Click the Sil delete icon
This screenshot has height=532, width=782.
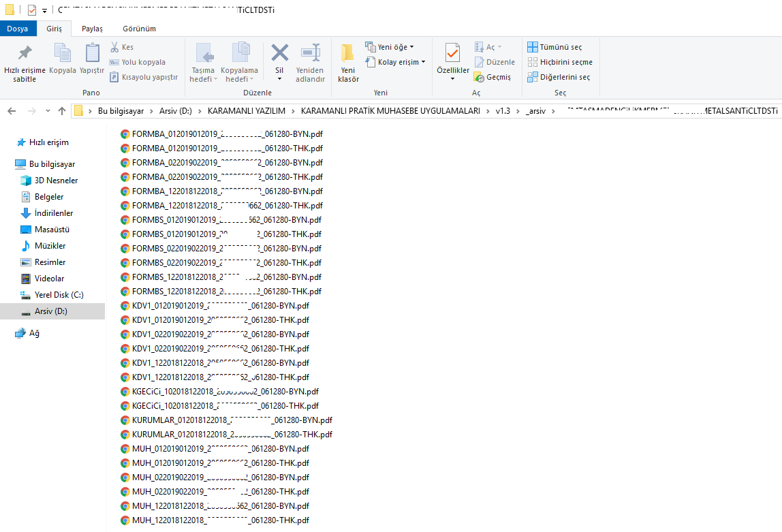(x=279, y=54)
